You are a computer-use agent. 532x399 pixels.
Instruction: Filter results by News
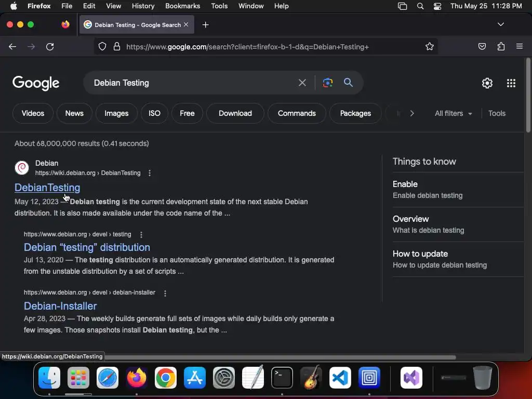pos(74,113)
